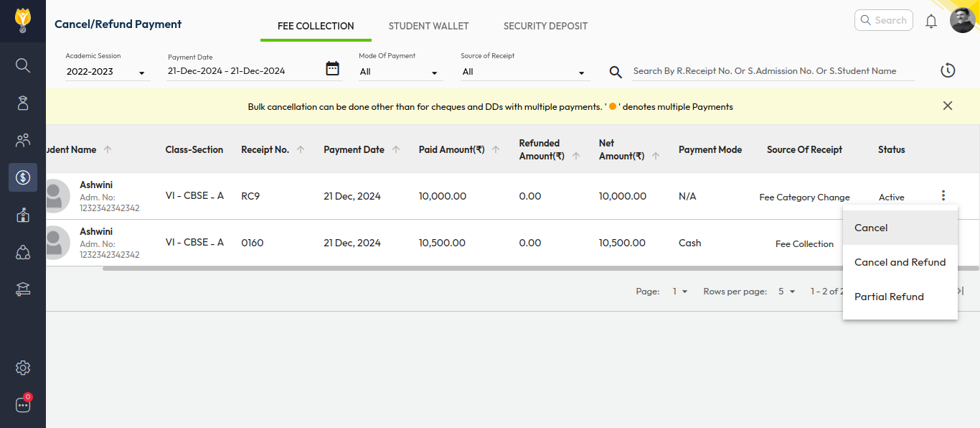Click three-dot menu on RC9 row
The image size is (980, 428).
point(943,195)
